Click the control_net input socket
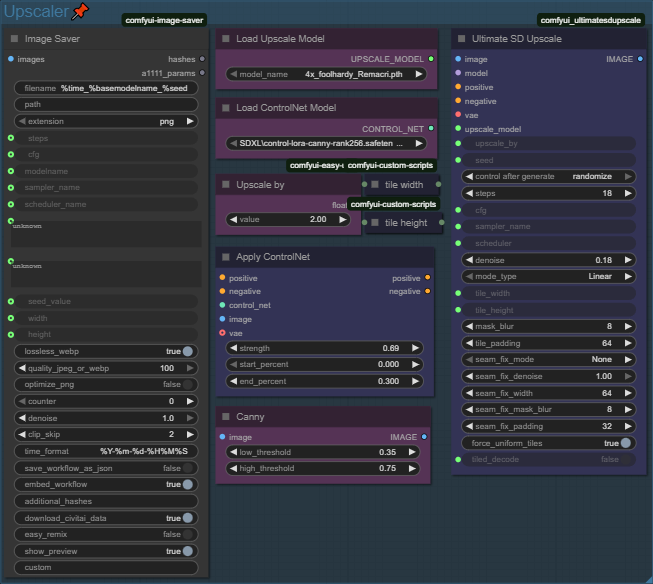This screenshot has height=584, width=653. tap(222, 305)
